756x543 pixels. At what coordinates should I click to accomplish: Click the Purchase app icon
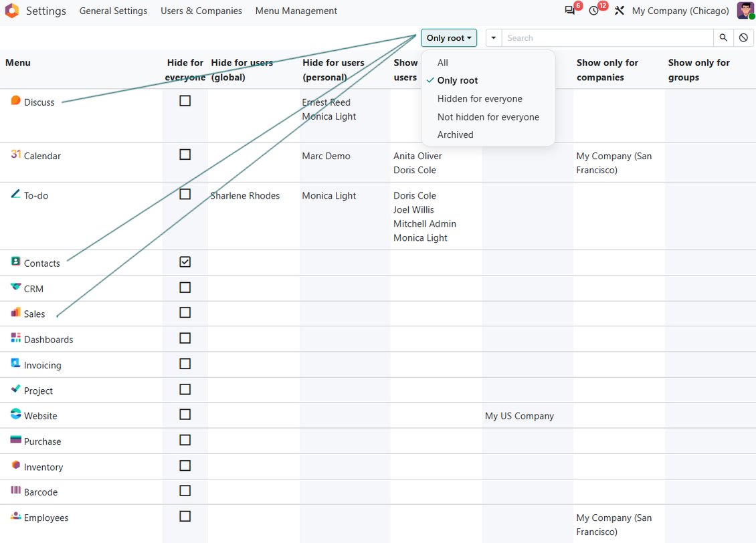[16, 439]
